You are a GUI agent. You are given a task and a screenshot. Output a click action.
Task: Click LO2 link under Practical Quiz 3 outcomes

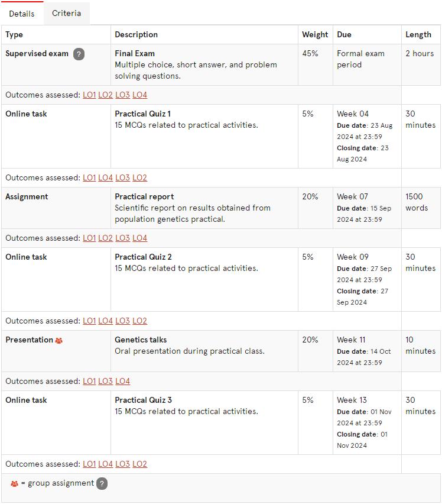[x=139, y=464]
